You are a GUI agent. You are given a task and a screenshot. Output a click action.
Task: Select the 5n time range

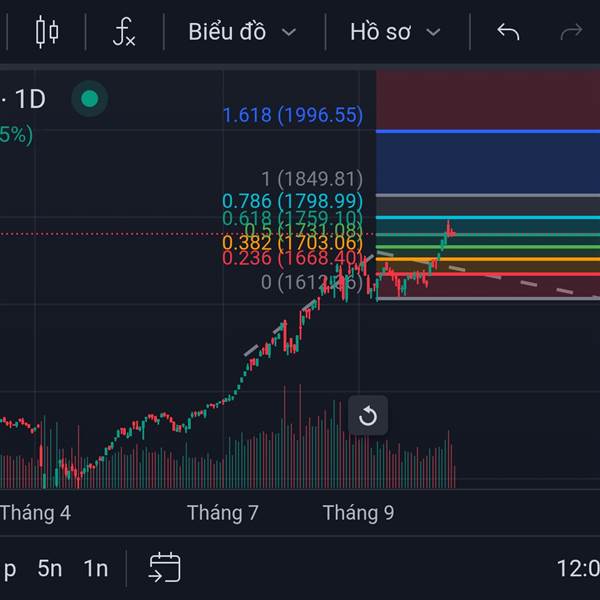tap(50, 568)
